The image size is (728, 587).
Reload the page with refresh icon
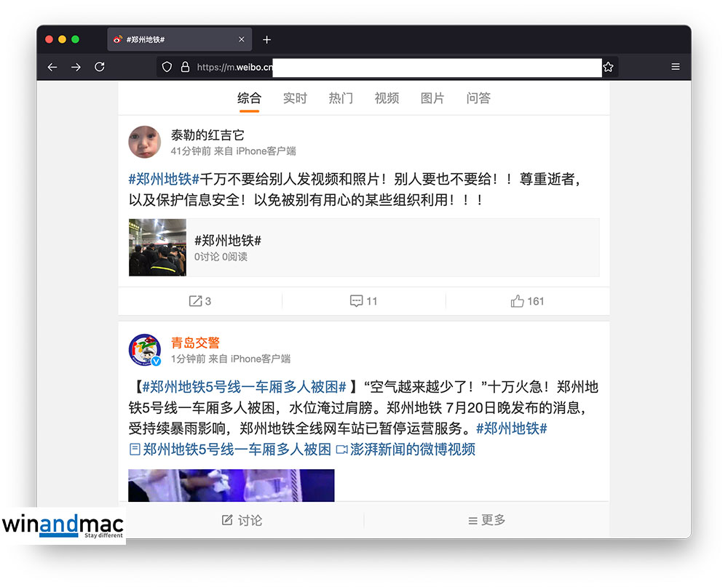point(100,67)
